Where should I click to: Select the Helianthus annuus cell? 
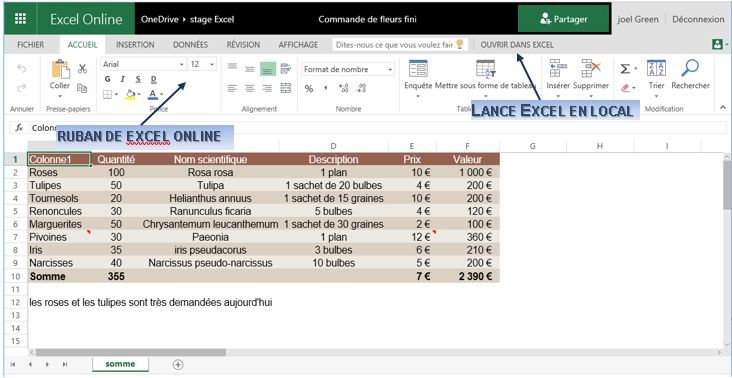point(210,198)
